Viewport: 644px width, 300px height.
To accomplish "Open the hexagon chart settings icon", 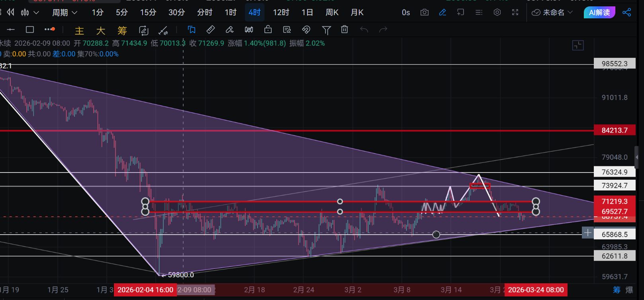I will [497, 12].
